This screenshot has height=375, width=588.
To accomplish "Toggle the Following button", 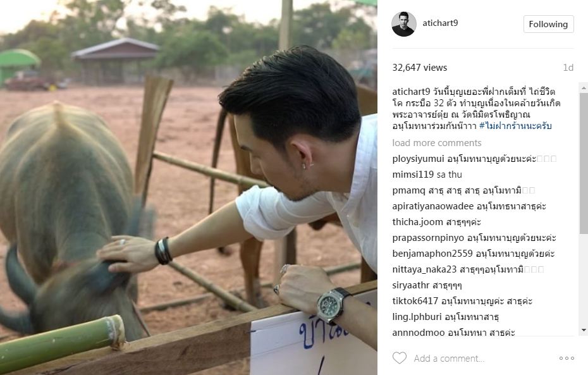I will (548, 24).
